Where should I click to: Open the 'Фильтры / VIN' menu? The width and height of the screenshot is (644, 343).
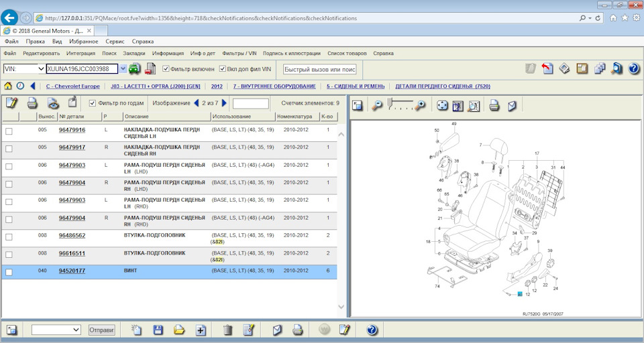[x=239, y=54]
